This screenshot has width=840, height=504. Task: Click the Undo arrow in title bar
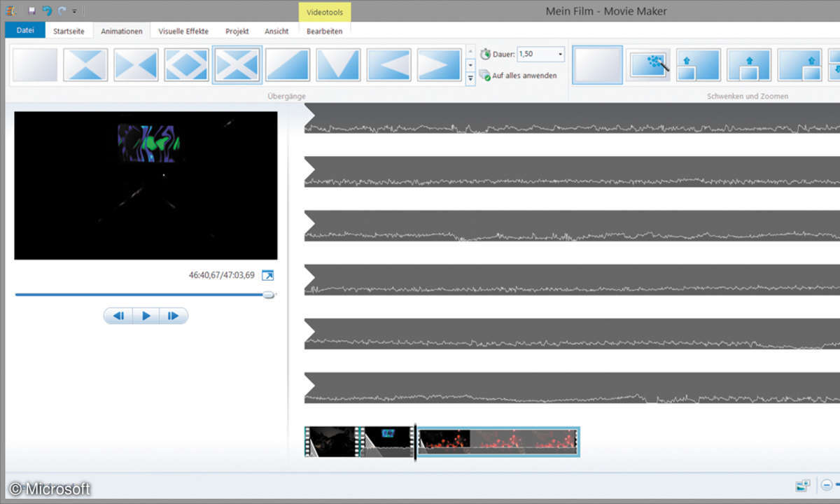point(46,10)
